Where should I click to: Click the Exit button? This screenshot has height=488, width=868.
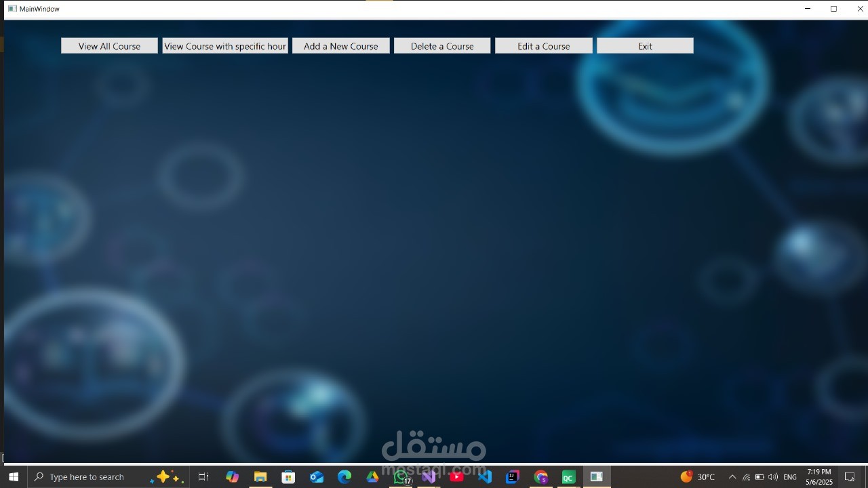645,46
